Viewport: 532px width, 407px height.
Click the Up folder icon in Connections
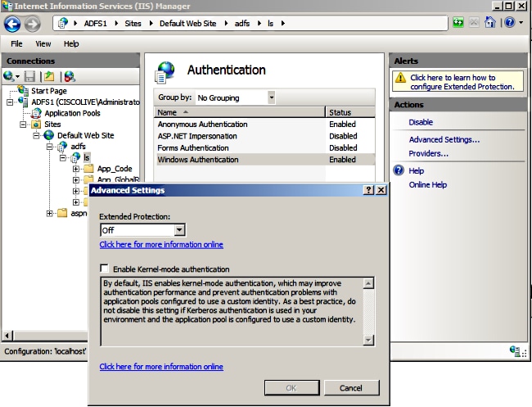pyautogui.click(x=49, y=76)
